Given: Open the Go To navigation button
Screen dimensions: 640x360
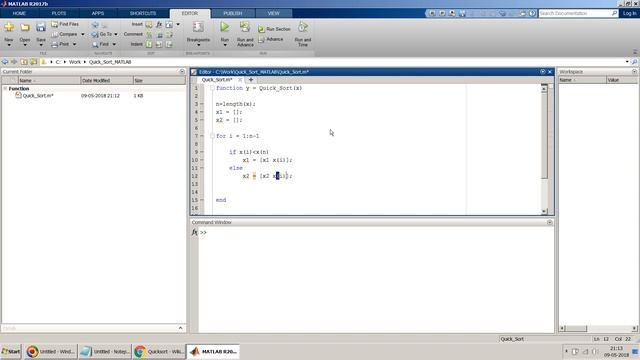Looking at the screenshot, I should click(x=102, y=34).
